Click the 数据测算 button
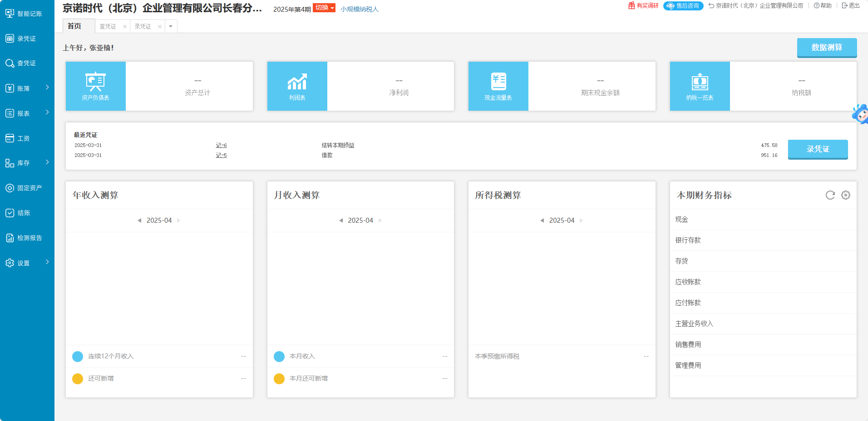Screen dimensions: 868x421 click(827, 48)
